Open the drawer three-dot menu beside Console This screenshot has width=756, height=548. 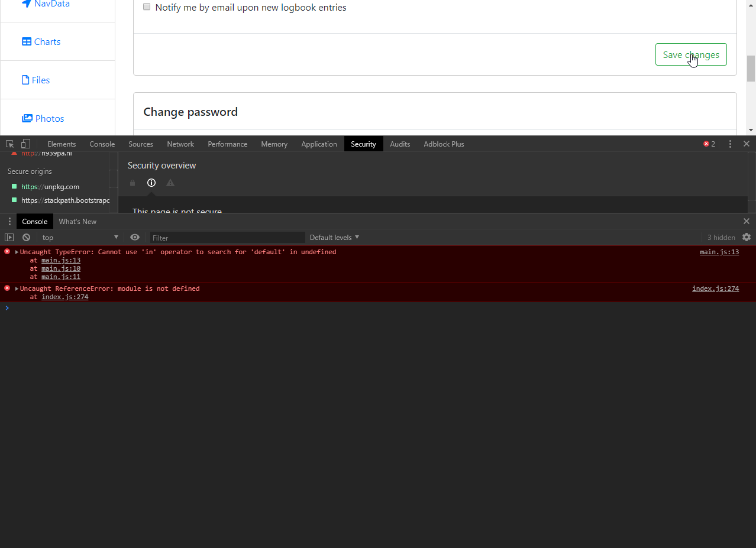coord(9,221)
